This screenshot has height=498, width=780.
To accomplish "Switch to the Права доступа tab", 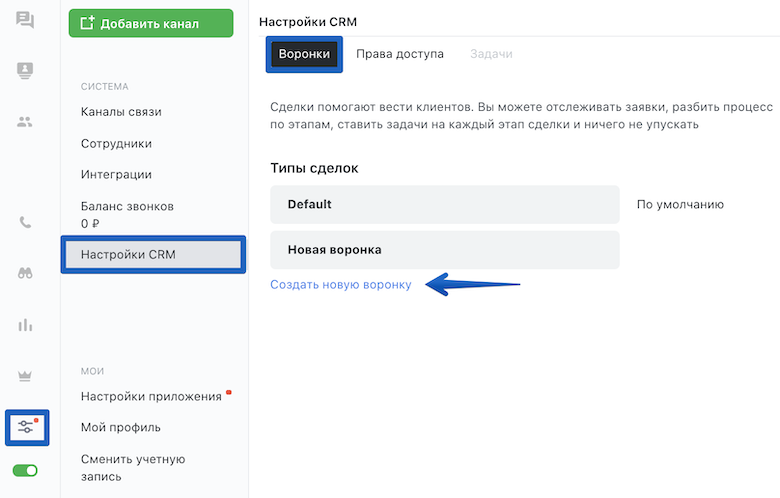I will coord(399,54).
